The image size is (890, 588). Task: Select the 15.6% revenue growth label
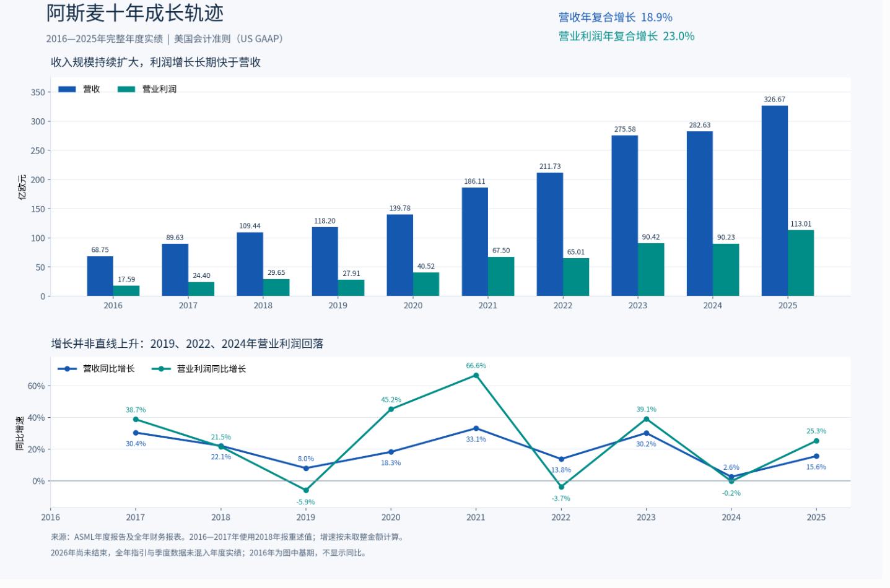tap(816, 467)
